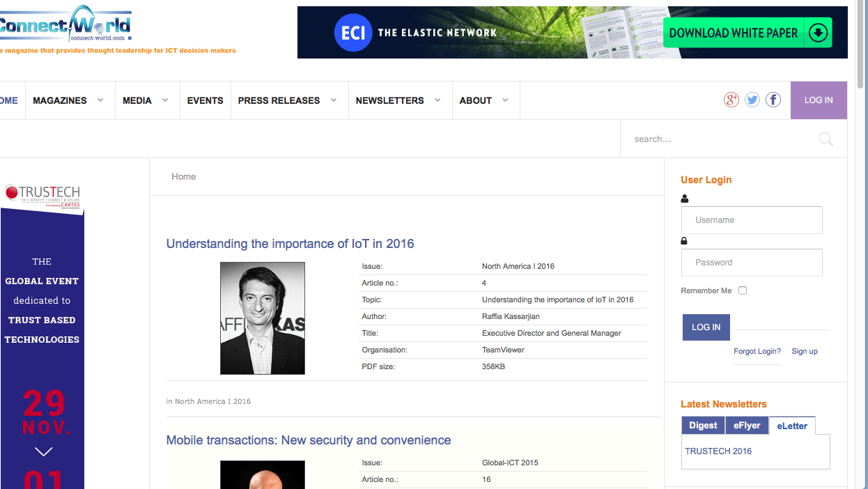
Task: Open the Twitter social icon
Action: click(752, 100)
